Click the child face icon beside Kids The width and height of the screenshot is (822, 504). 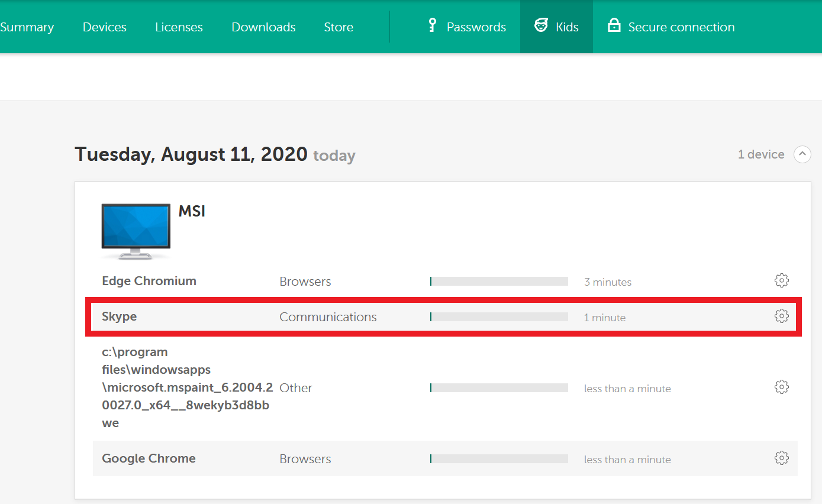coord(541,25)
